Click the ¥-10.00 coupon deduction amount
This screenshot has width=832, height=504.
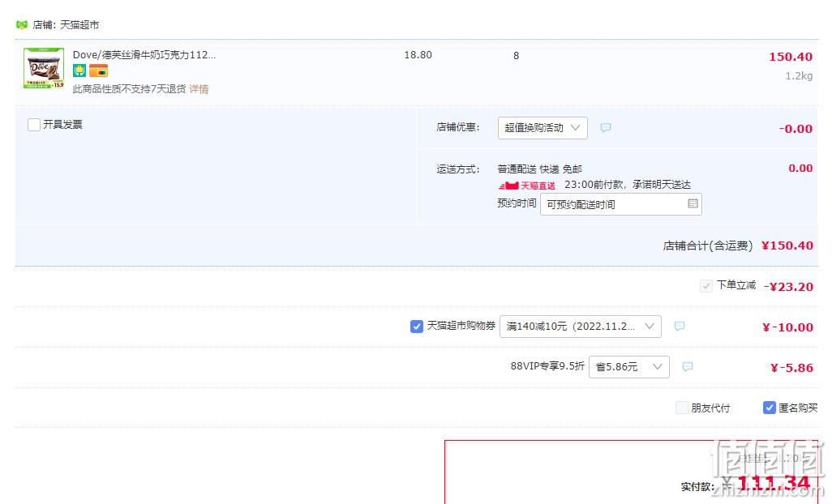787,327
